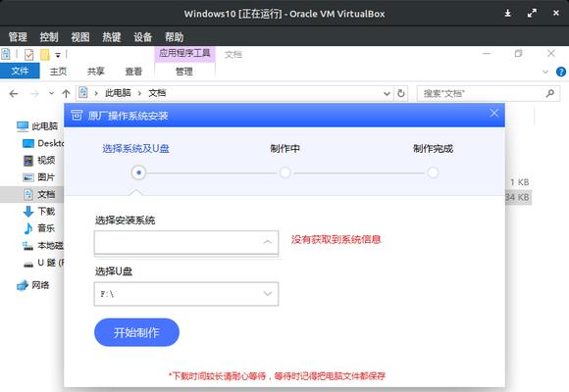Open the 设备 menu in VirtualBox
Image resolution: width=569 pixels, height=392 pixels.
142,37
